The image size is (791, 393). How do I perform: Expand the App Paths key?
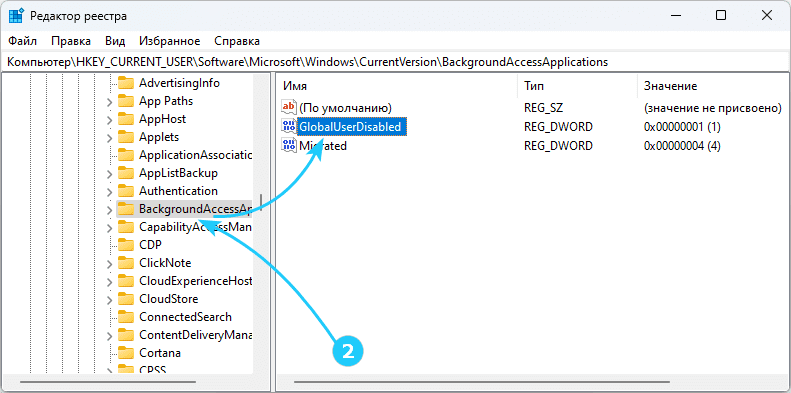(109, 101)
